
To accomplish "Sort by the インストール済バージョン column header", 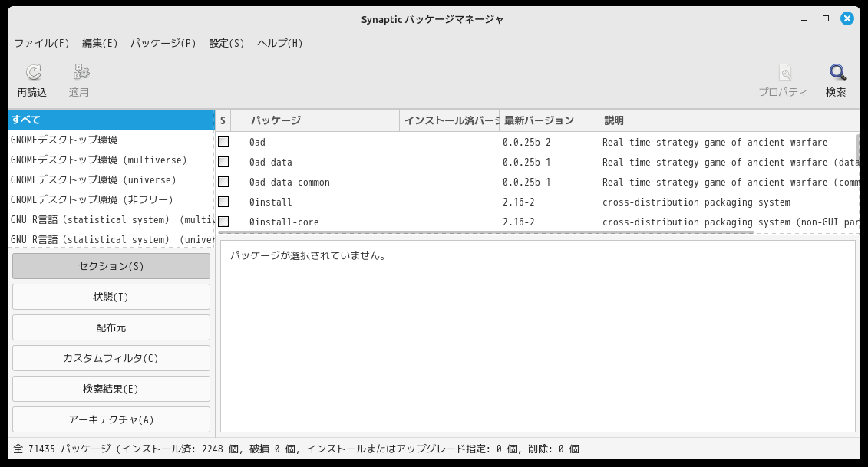I will click(x=450, y=120).
